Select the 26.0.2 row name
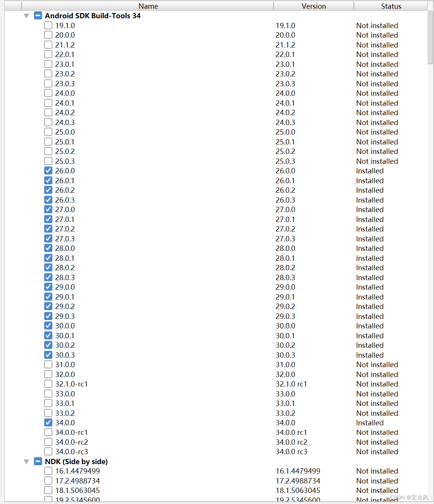Viewport: 434px width, 504px height. pos(65,190)
